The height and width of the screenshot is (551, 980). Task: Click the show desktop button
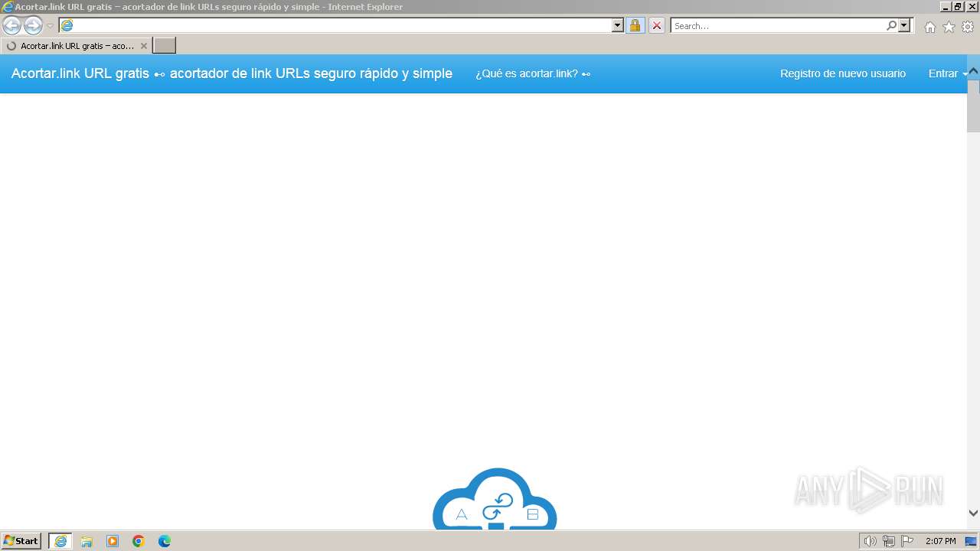click(972, 541)
